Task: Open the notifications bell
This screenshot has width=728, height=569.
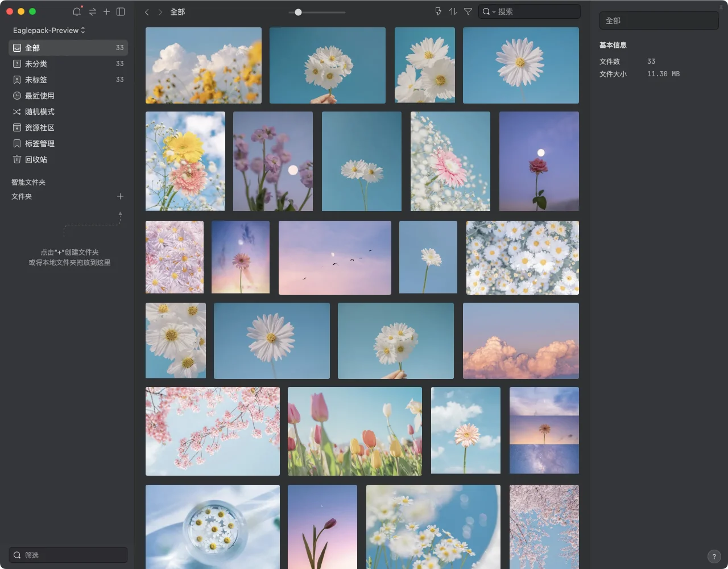Action: [x=77, y=11]
